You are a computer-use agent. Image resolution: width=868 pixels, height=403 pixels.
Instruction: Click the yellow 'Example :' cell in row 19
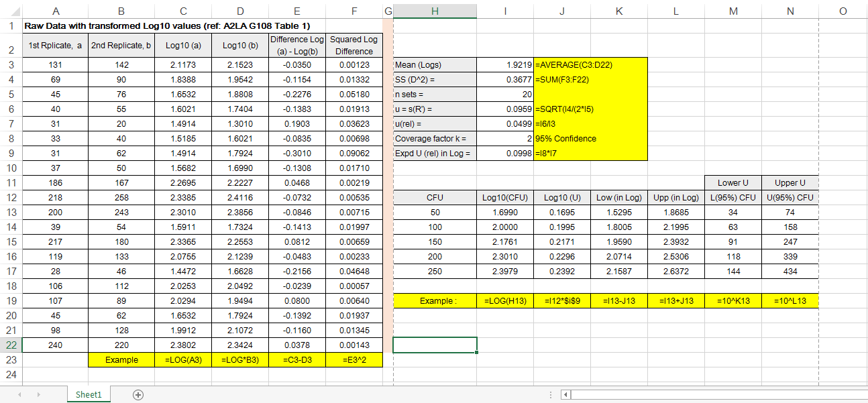(x=435, y=301)
